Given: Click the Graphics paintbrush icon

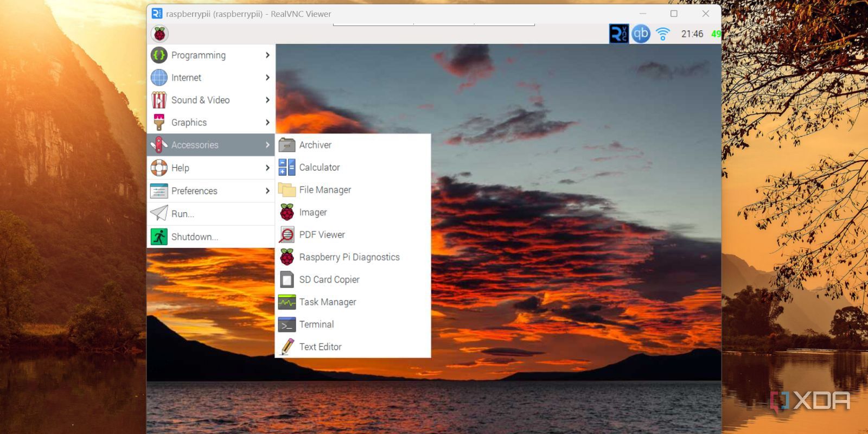Looking at the screenshot, I should point(159,123).
